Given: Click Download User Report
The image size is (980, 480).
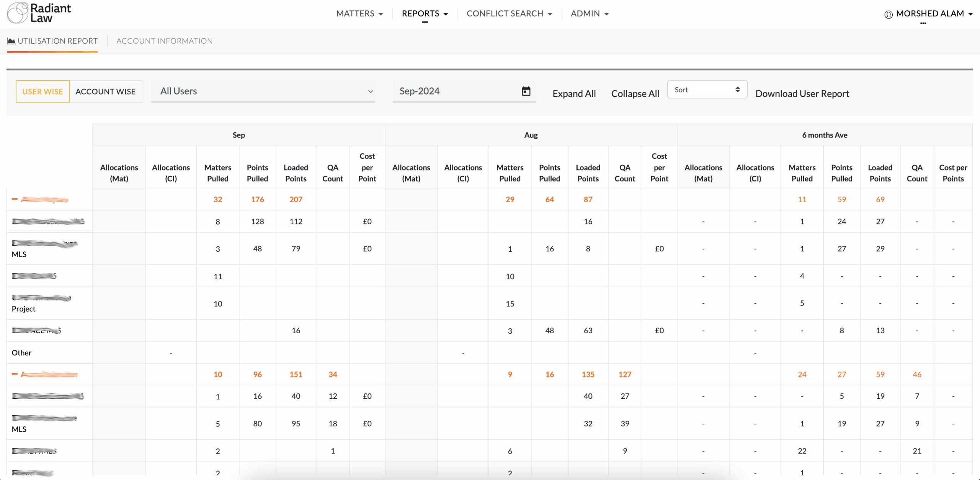Looking at the screenshot, I should pyautogui.click(x=802, y=93).
